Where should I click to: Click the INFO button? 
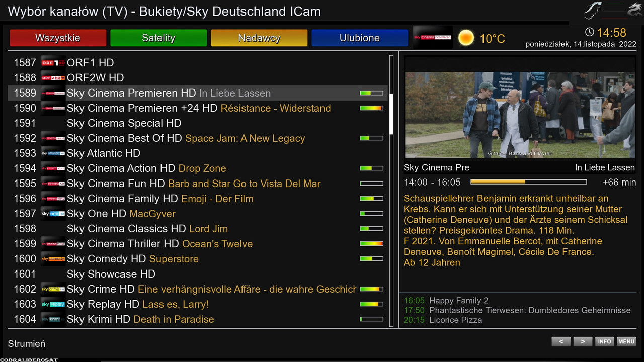click(x=604, y=341)
